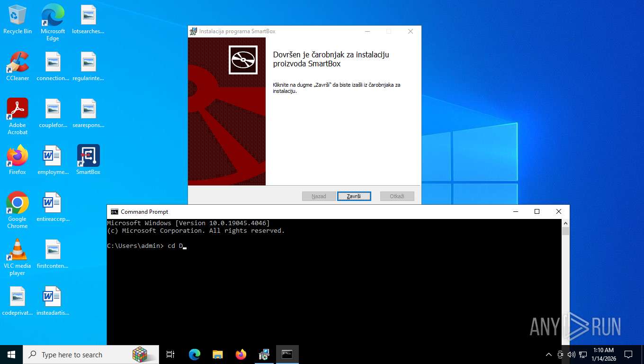
Task: Select the codeprivat image file icon
Action: point(18,301)
